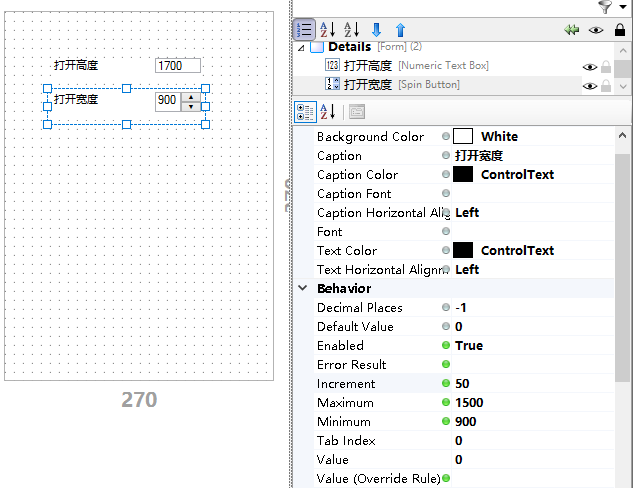Toggle the lock on 打开高度 row
This screenshot has height=488, width=633.
[606, 67]
